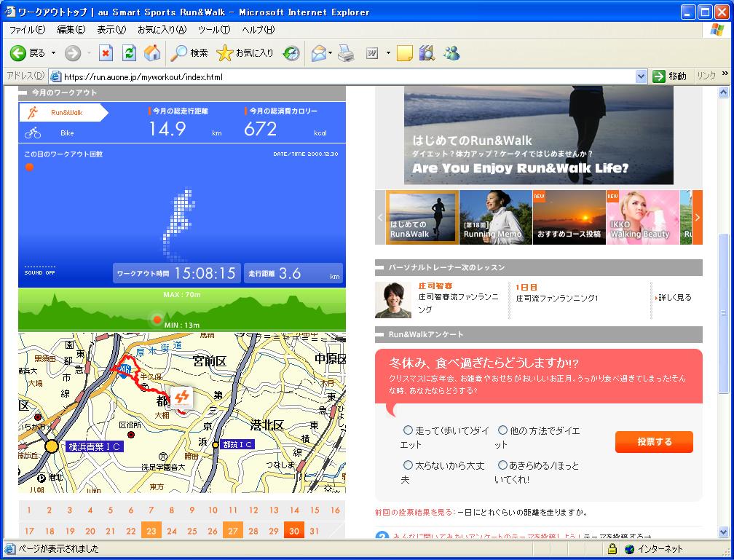
Task: Click the green 移動 Go arrow
Action: (x=658, y=76)
